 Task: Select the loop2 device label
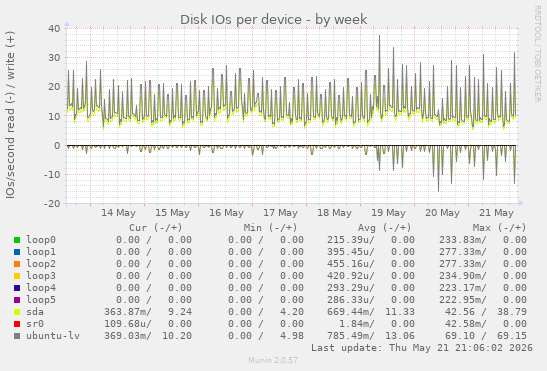(x=41, y=264)
